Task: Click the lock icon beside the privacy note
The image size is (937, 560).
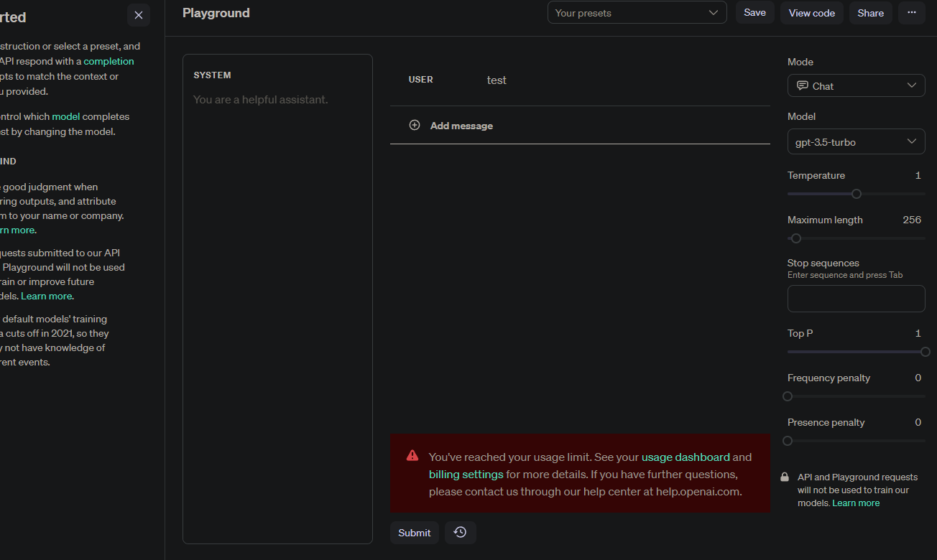Action: (x=784, y=477)
